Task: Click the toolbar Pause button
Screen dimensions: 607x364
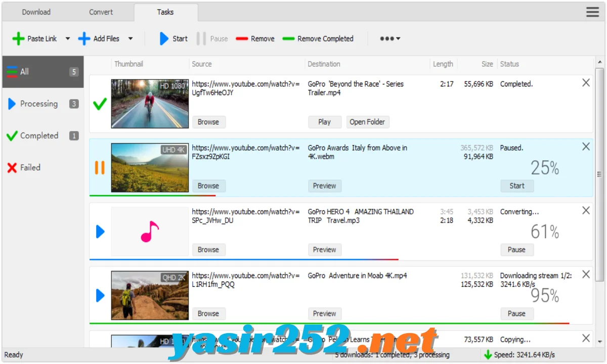Action: coord(212,38)
